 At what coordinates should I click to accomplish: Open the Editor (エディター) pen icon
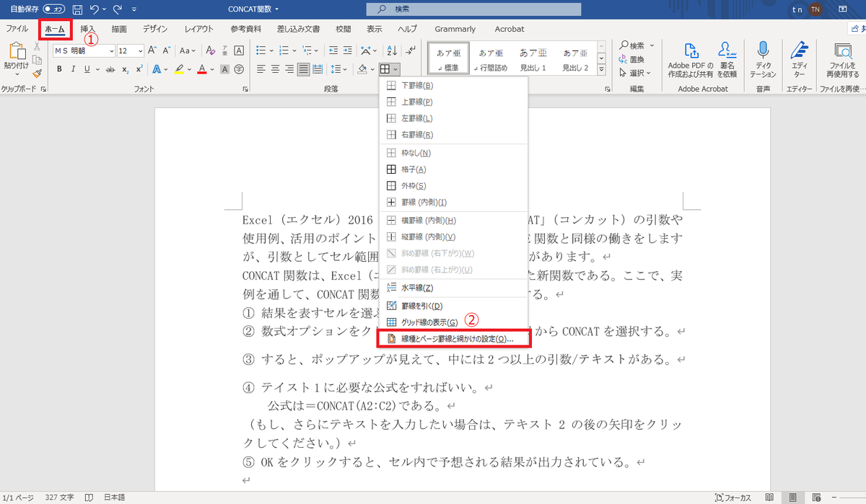799,50
